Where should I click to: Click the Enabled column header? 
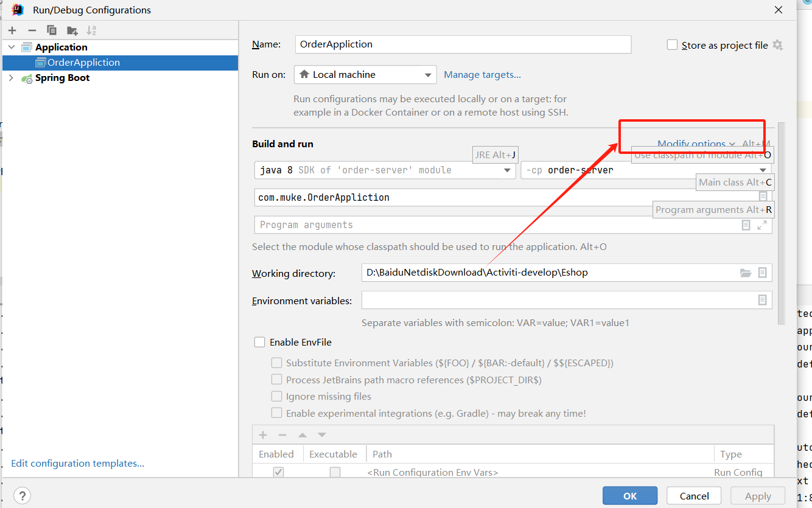click(x=276, y=454)
